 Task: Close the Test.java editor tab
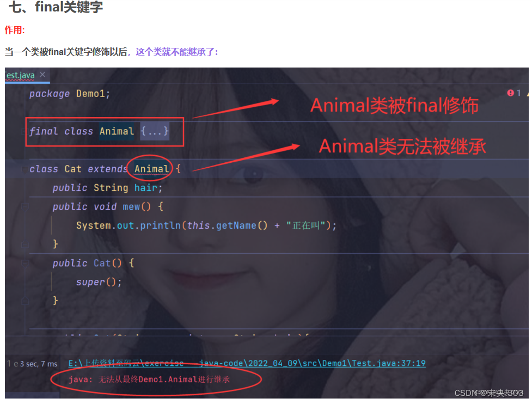click(42, 74)
